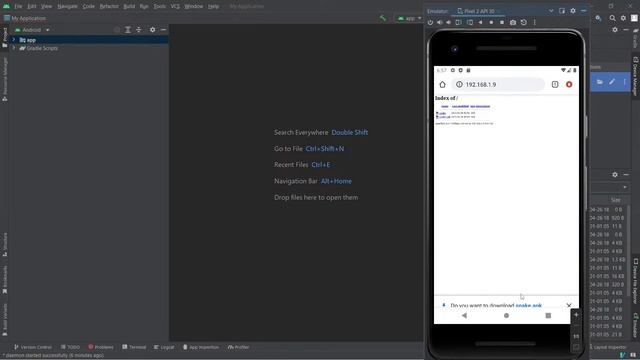Open the VCS menu
The height and width of the screenshot is (360, 640).
(175, 7)
